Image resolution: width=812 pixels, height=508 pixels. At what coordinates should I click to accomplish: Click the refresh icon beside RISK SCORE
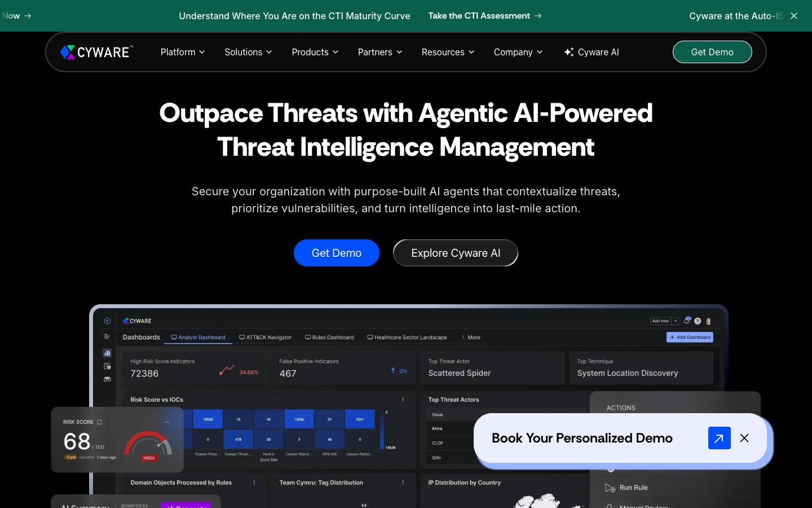(x=99, y=422)
